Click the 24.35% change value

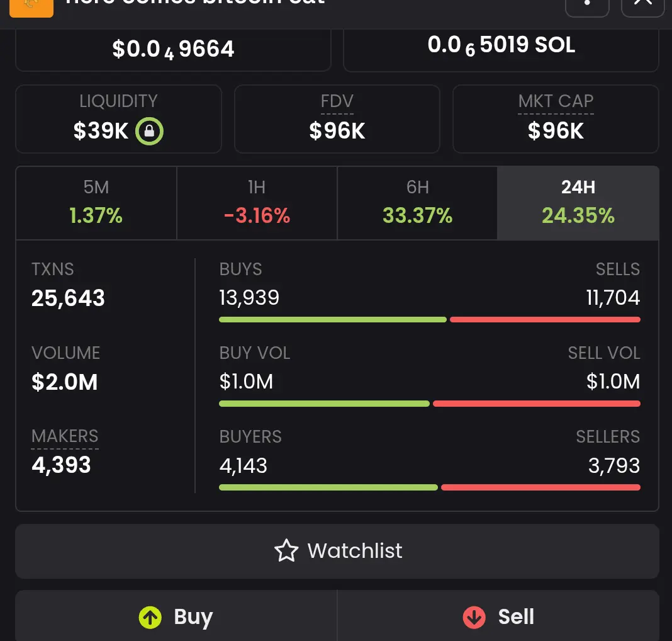[578, 215]
